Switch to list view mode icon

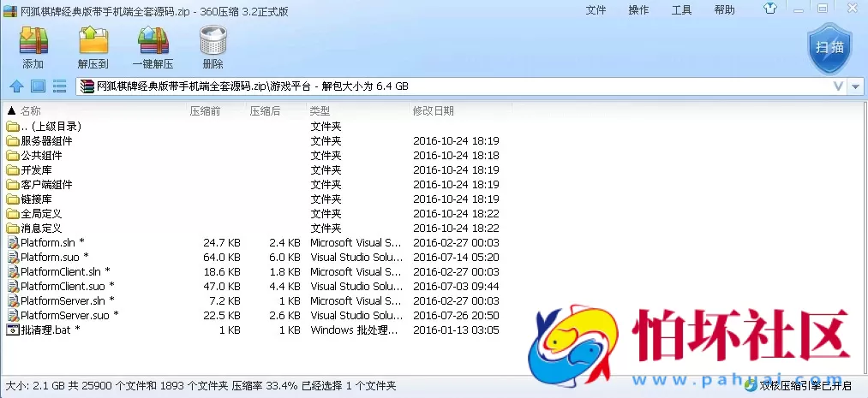coord(60,86)
